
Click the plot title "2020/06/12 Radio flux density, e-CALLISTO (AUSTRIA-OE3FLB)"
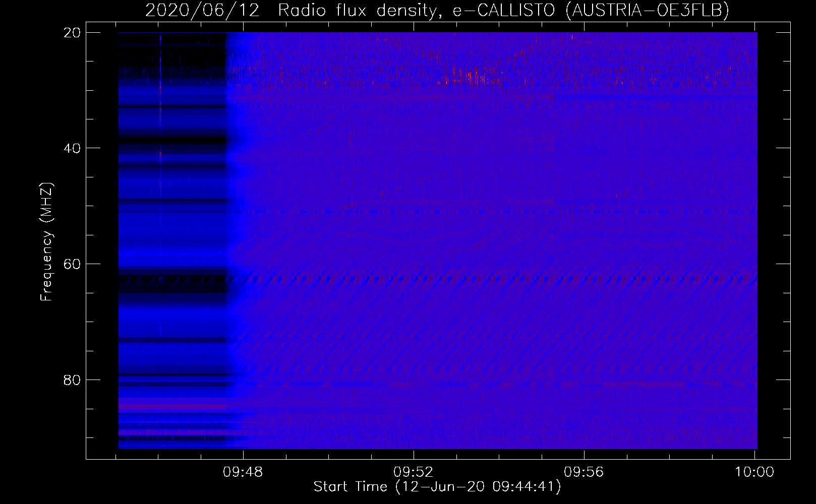pos(437,11)
